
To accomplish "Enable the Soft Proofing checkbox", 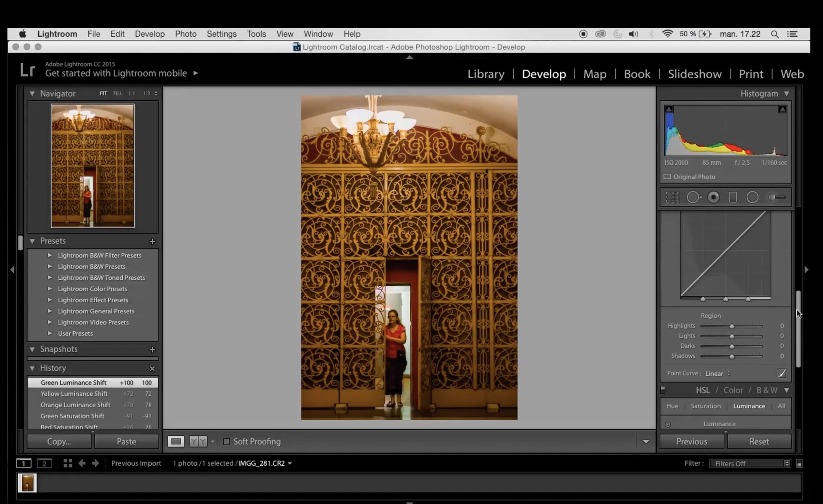I will tap(226, 442).
